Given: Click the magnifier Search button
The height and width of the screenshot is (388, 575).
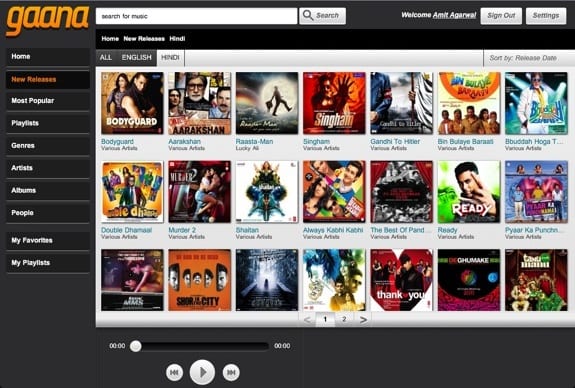Looking at the screenshot, I should pos(322,16).
